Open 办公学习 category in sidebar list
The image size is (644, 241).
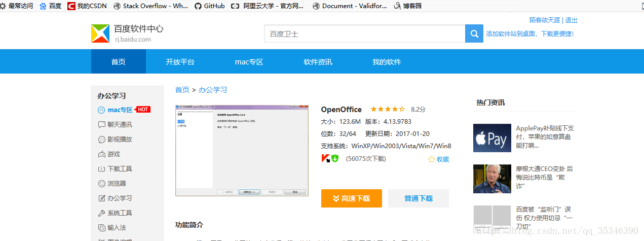[115, 198]
